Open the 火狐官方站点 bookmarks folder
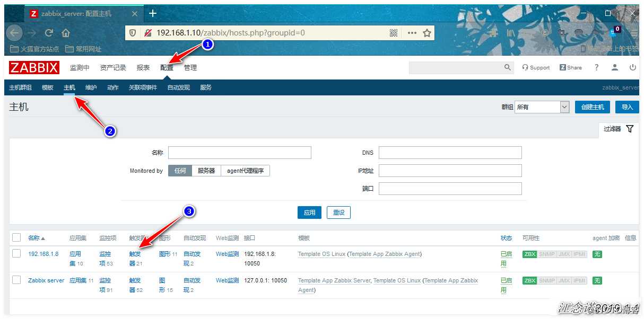This screenshot has height=319, width=644. click(x=35, y=49)
